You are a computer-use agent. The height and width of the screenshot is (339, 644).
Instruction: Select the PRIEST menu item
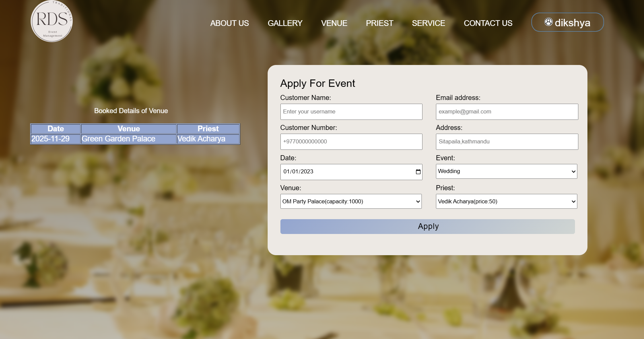pos(379,23)
